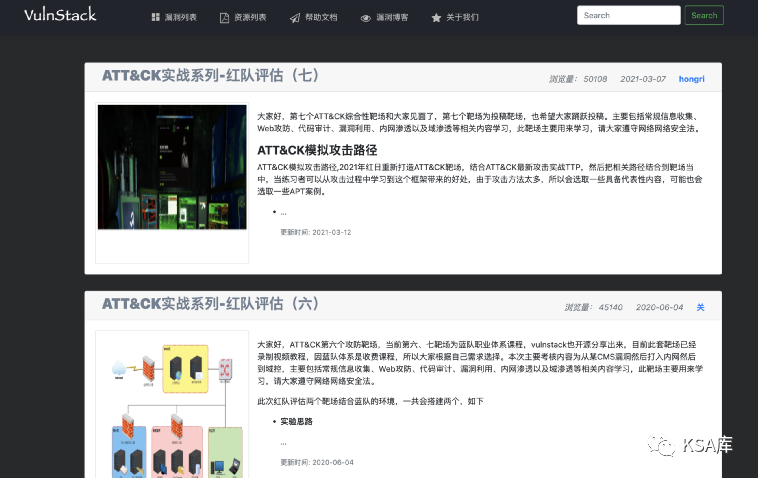
Task: Click the paragraph starting 大家好,第七个ATT&CK
Action: [479, 122]
